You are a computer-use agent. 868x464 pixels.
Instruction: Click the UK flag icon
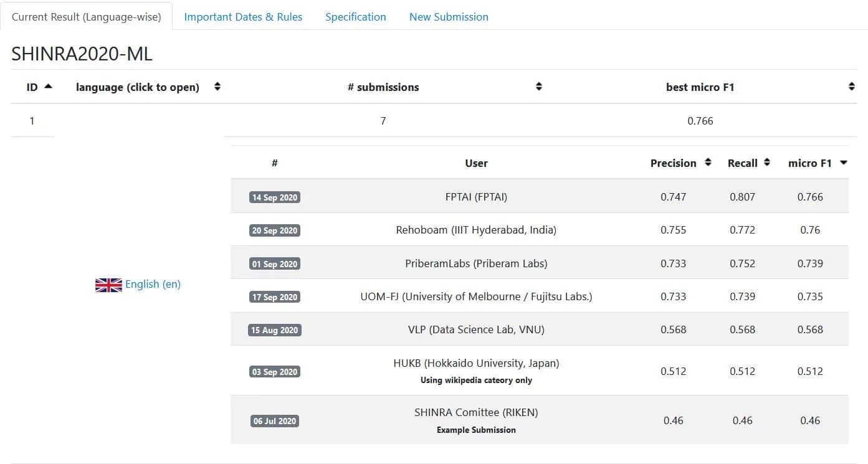pos(108,285)
